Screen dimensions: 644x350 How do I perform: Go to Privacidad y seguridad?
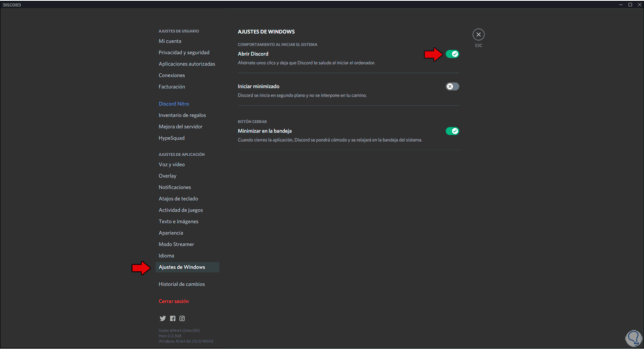click(x=184, y=53)
